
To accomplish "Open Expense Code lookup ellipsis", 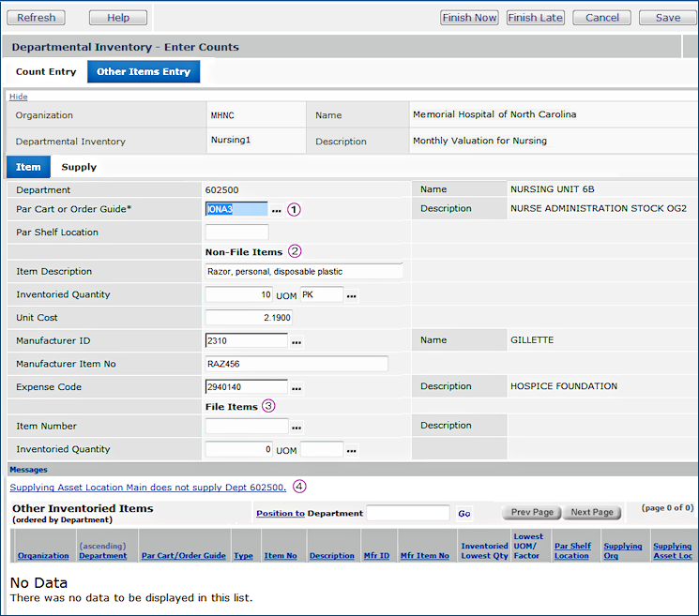I will pos(296,387).
